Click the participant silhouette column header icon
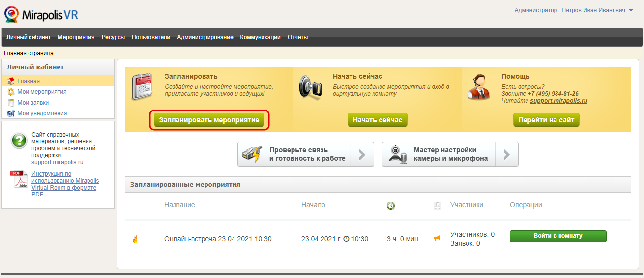Screen dimensions: 644x278 click(438, 206)
